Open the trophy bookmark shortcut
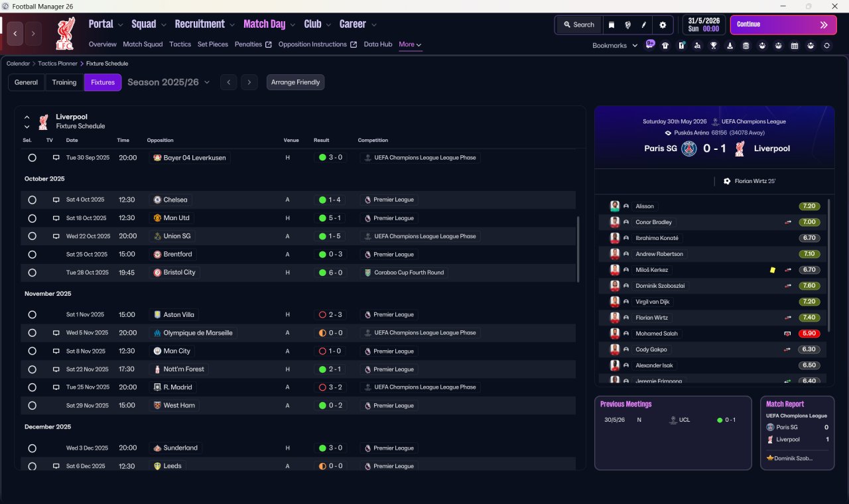This screenshot has width=849, height=504. 714,46
